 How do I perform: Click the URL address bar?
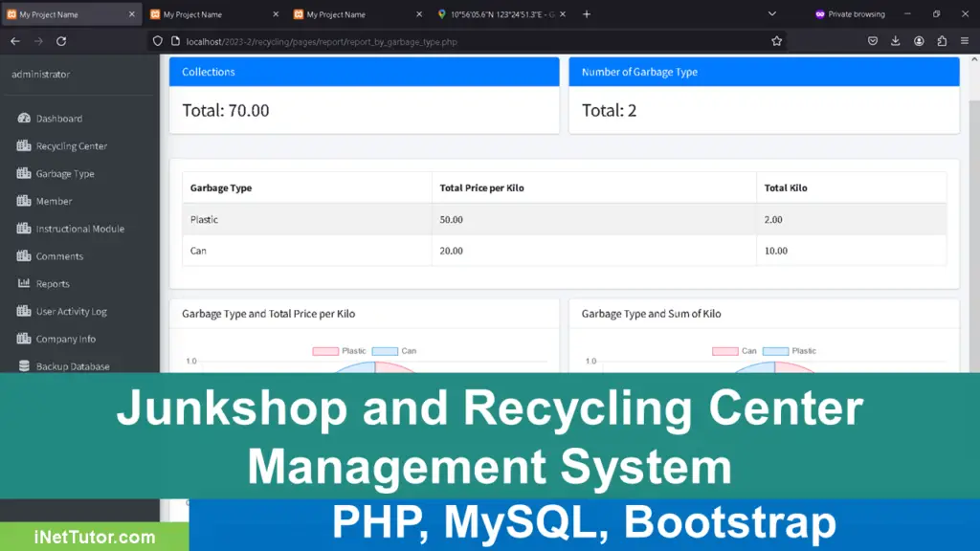click(x=459, y=41)
